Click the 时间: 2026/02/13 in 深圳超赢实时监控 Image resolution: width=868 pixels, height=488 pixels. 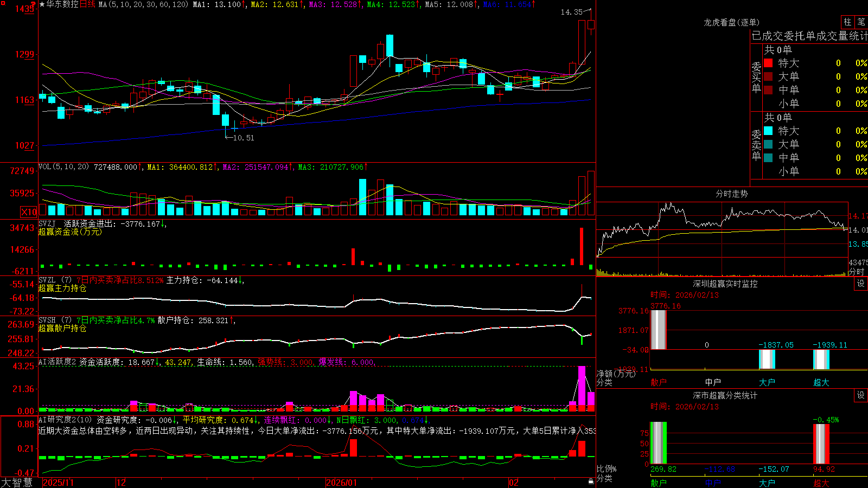coord(684,295)
